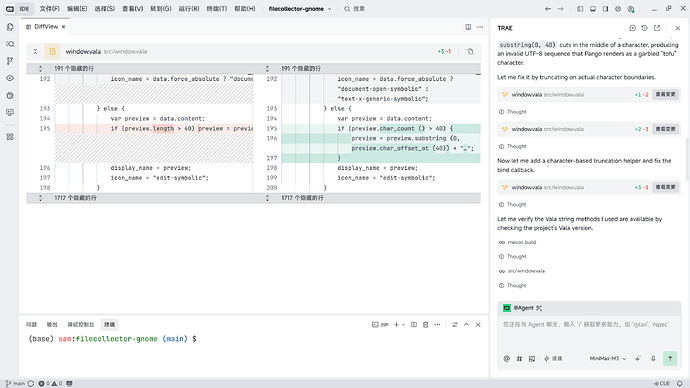690x388 pixels.
Task: Open the 帮助(H) menu
Action: (x=245, y=9)
